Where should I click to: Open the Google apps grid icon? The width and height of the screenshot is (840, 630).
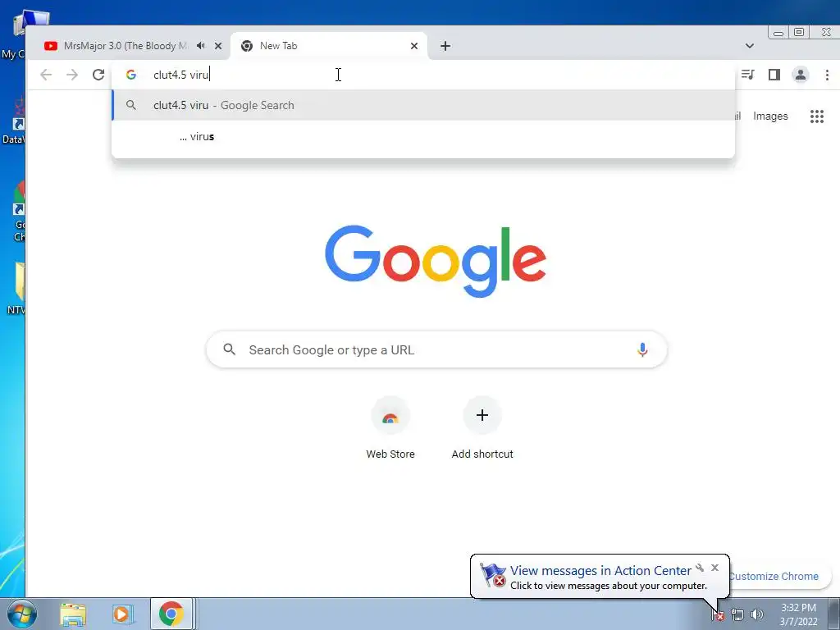click(817, 116)
